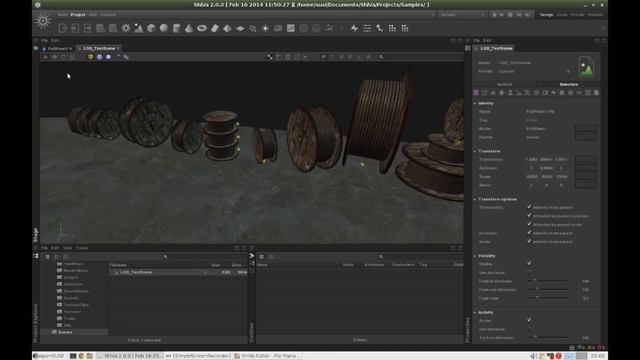Image resolution: width=640 pixels, height=360 pixels.
Task: Create a torus primitive from toolbar
Action: pos(202,28)
